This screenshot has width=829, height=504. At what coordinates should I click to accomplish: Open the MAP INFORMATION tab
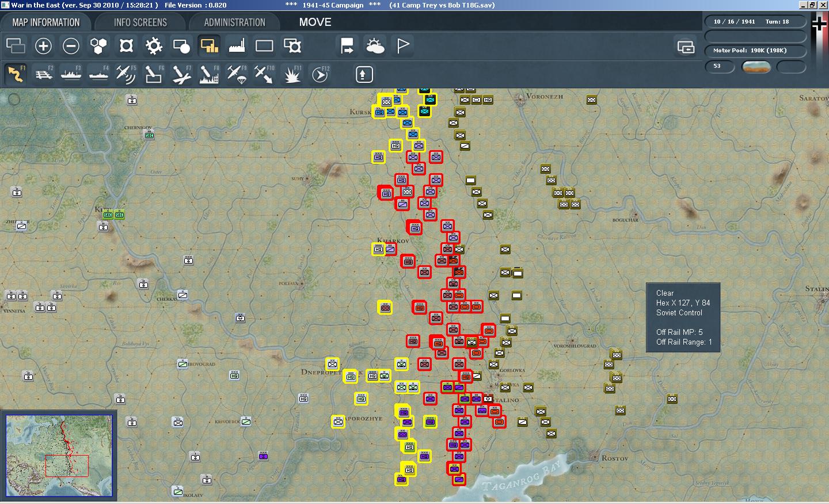(46, 22)
